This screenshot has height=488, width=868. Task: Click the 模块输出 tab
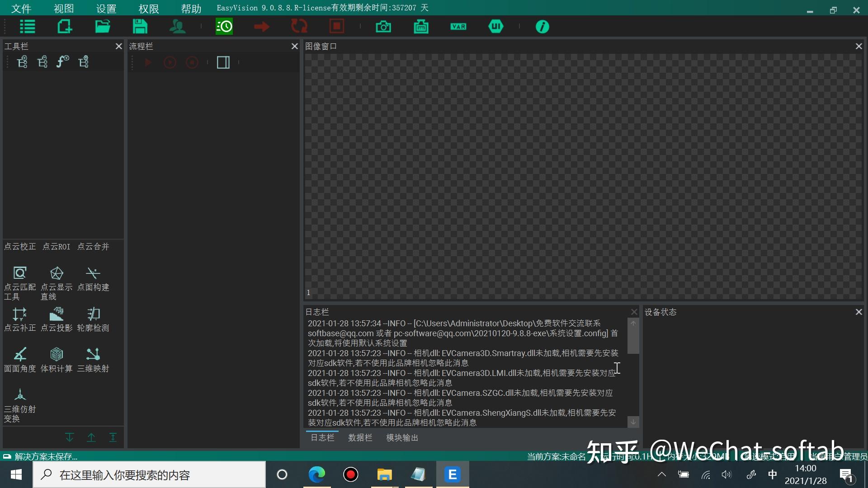tap(402, 437)
